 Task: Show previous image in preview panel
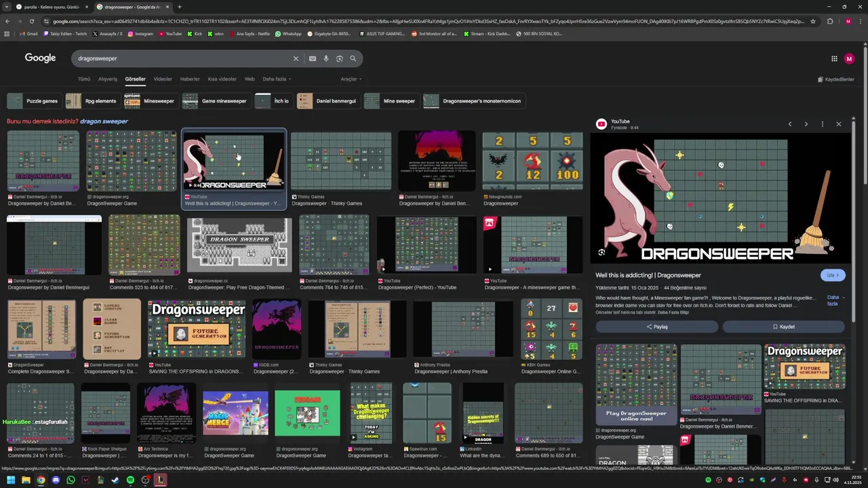coord(790,124)
